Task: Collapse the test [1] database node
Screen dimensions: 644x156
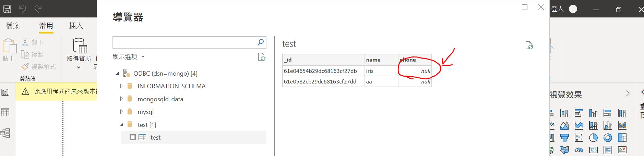Action: tap(121, 125)
